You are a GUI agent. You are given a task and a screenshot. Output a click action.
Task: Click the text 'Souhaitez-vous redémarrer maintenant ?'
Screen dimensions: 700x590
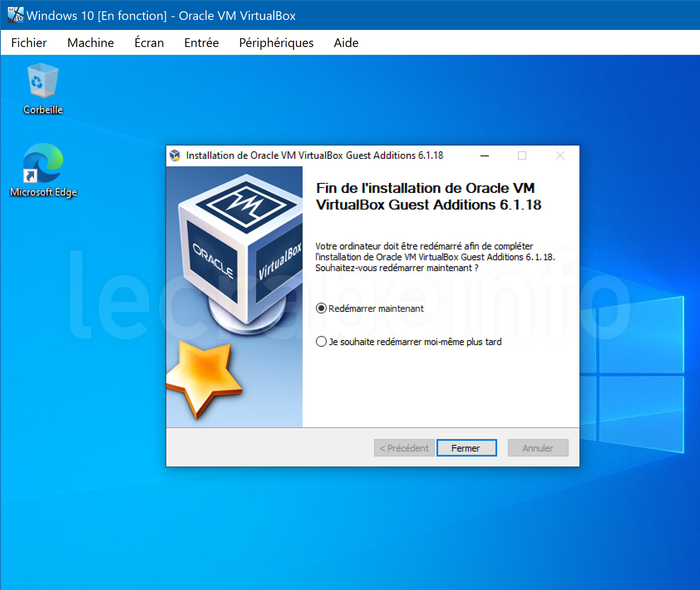coord(397,268)
